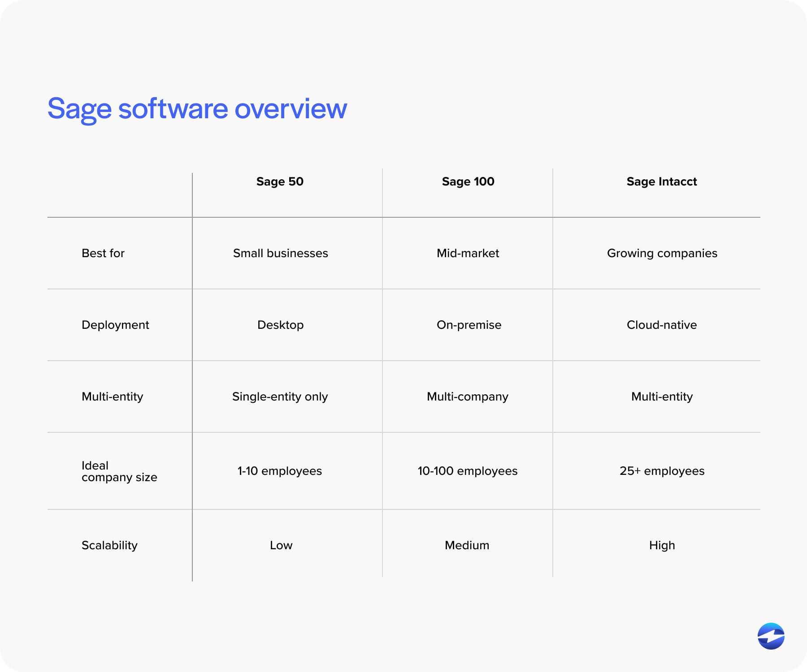This screenshot has width=807, height=672.
Task: Select the 'Scalability' row label
Action: (109, 545)
